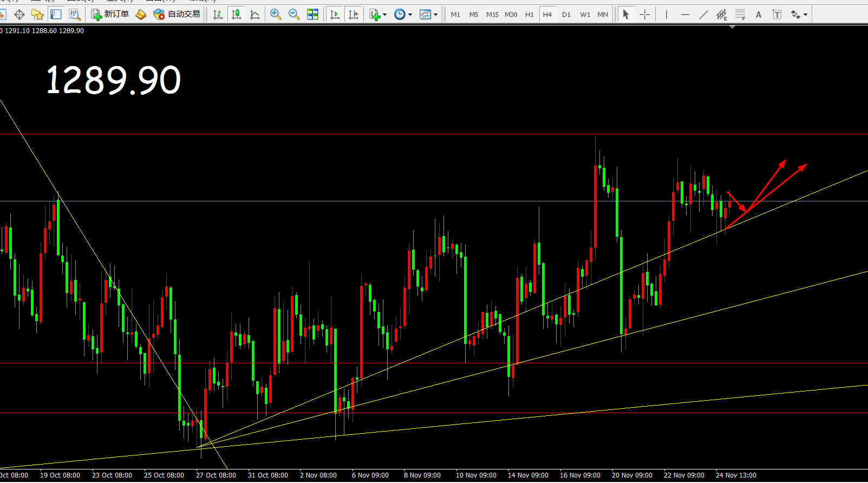Click the Zoom Out magnifier icon
Image resolution: width=868 pixels, height=483 pixels.
(294, 15)
